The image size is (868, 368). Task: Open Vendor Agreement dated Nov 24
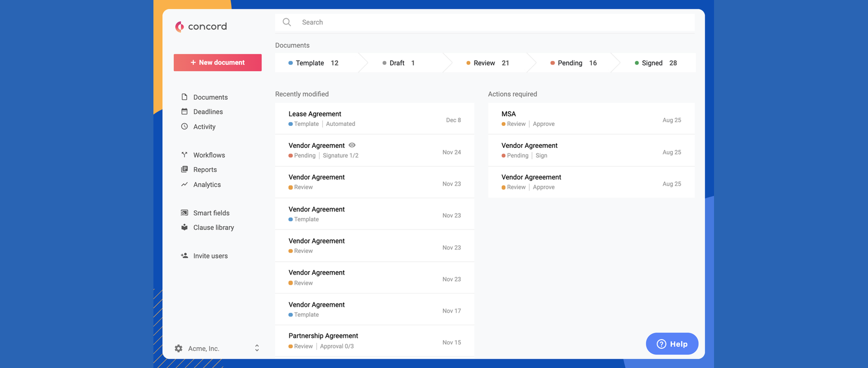pyautogui.click(x=375, y=151)
